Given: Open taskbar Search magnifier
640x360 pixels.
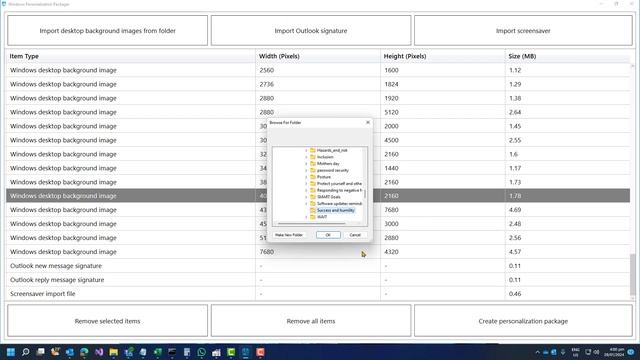Looking at the screenshot, I should tap(26, 352).
